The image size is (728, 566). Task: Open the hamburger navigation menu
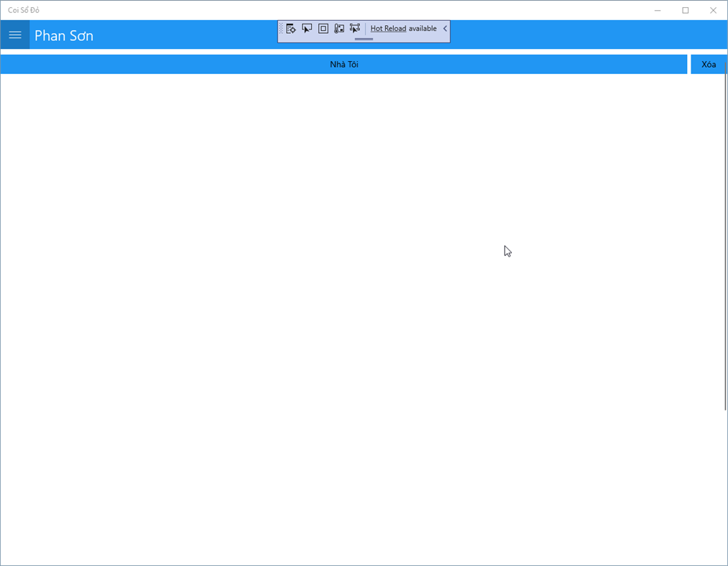click(15, 35)
